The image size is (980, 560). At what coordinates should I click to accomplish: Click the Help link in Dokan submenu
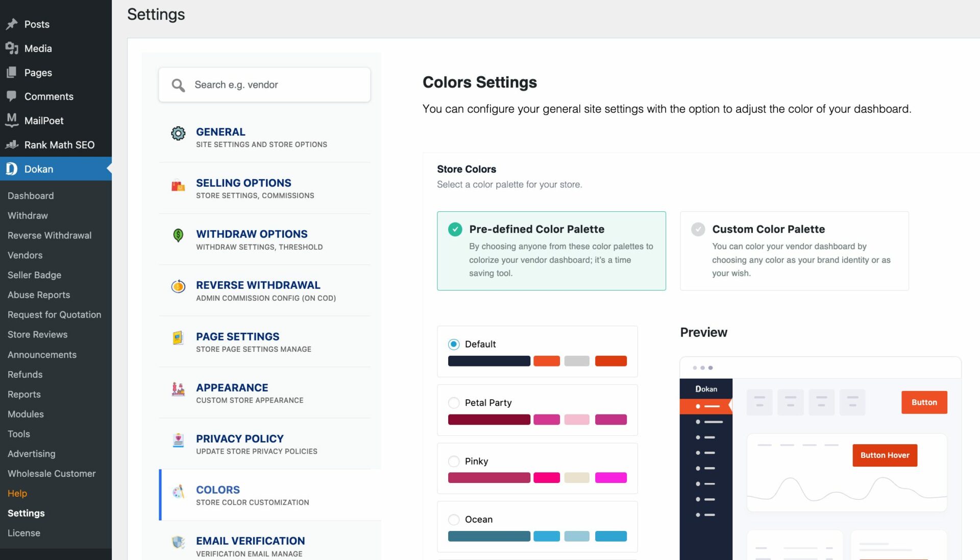point(17,493)
